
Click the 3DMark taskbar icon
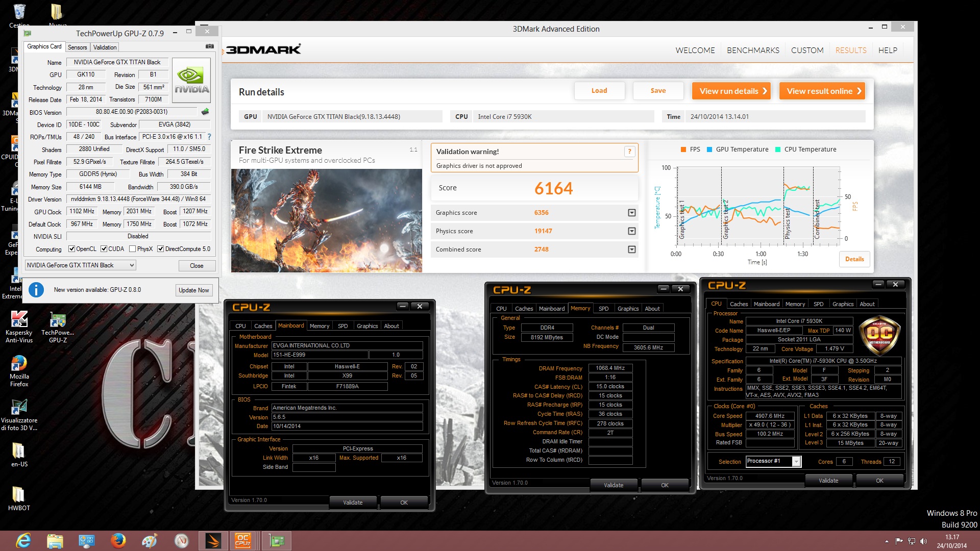(213, 541)
